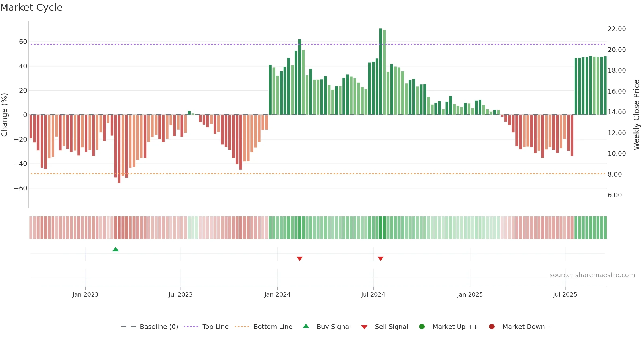This screenshot has height=362, width=644.
Task: Click the Weekly Close Price axis title
Action: pos(636,115)
